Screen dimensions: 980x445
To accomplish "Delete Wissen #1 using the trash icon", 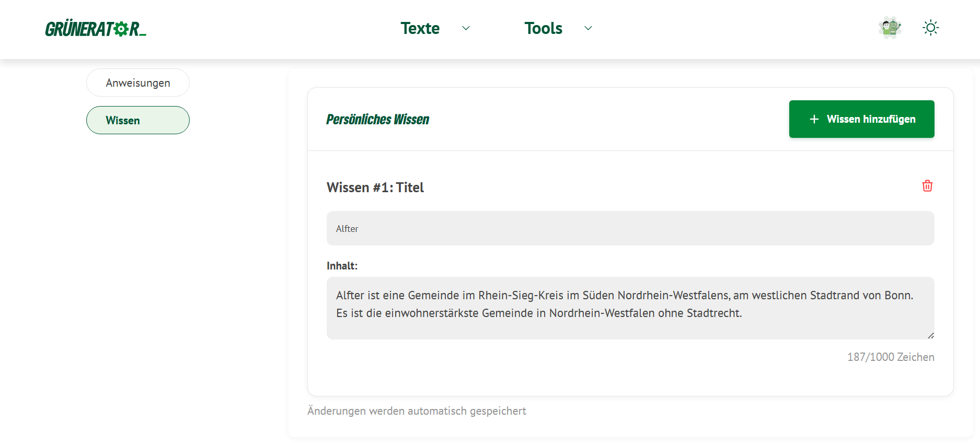I will (927, 186).
